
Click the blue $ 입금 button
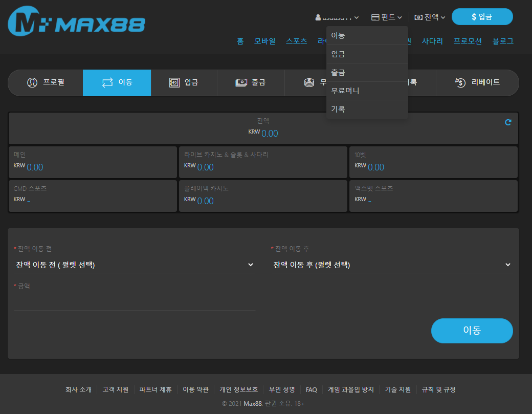click(x=481, y=16)
